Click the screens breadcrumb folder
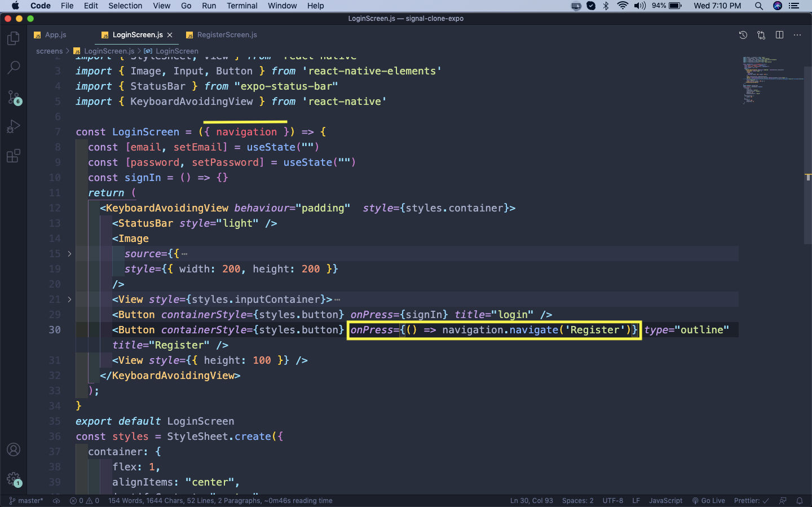The width and height of the screenshot is (812, 507). tap(50, 51)
